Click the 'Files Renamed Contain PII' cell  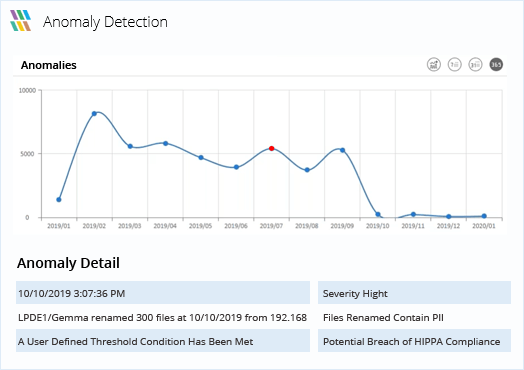[414, 317]
